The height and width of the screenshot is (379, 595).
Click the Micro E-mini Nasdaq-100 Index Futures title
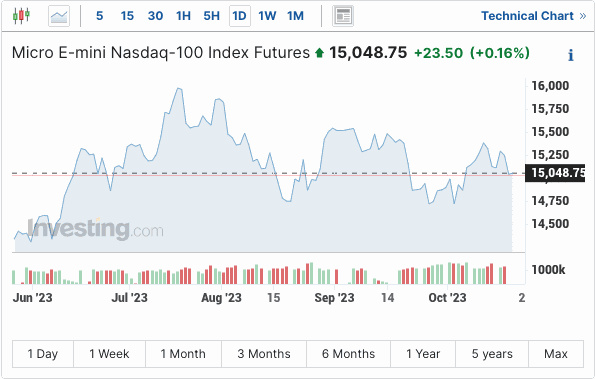point(161,53)
